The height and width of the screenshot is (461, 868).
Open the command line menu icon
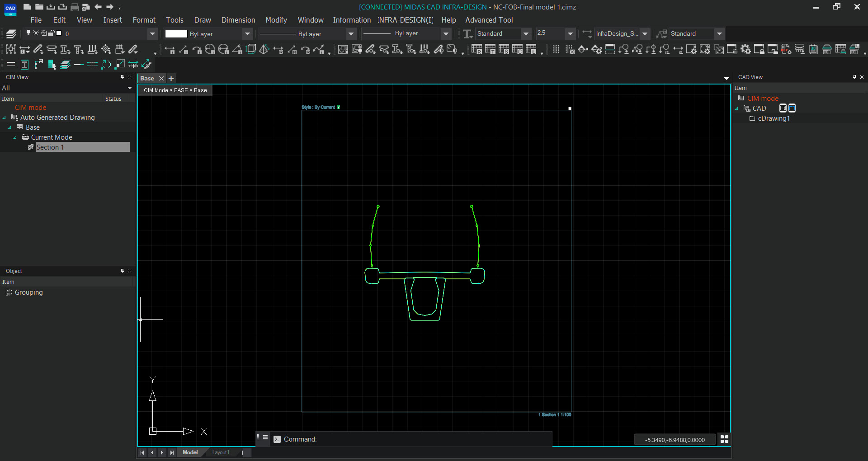click(x=265, y=437)
